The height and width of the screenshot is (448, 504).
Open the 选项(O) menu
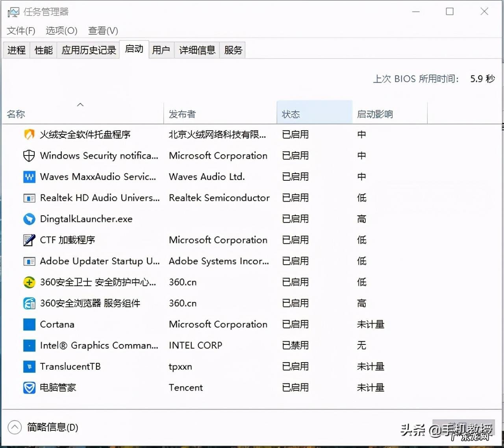(61, 31)
